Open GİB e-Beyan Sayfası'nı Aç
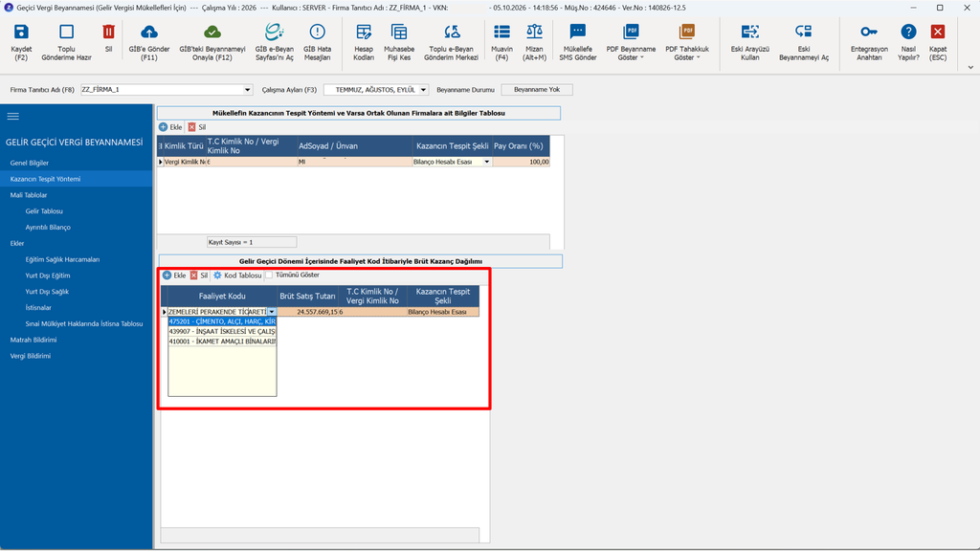The height and width of the screenshot is (551, 980). click(x=275, y=42)
